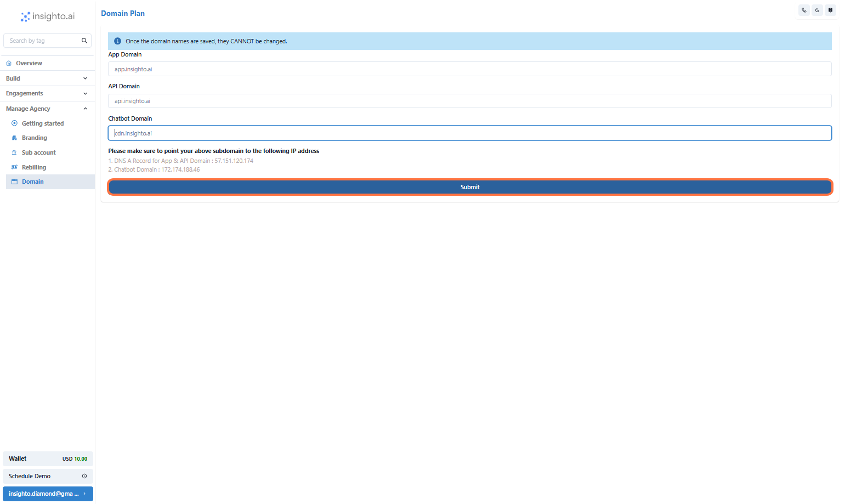Open help via the question mark icon
845x504 pixels.
pos(830,10)
